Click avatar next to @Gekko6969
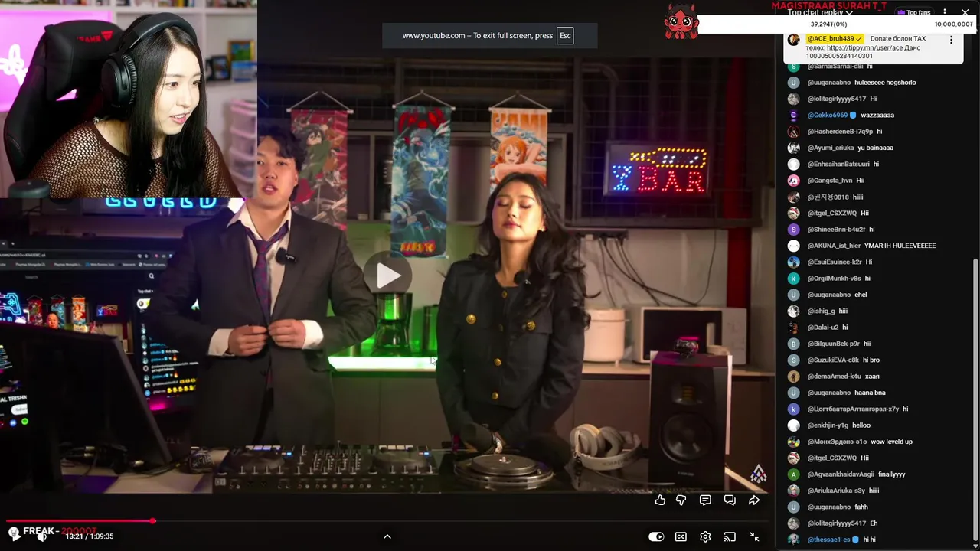Viewport: 980px width, 551px height. [794, 115]
